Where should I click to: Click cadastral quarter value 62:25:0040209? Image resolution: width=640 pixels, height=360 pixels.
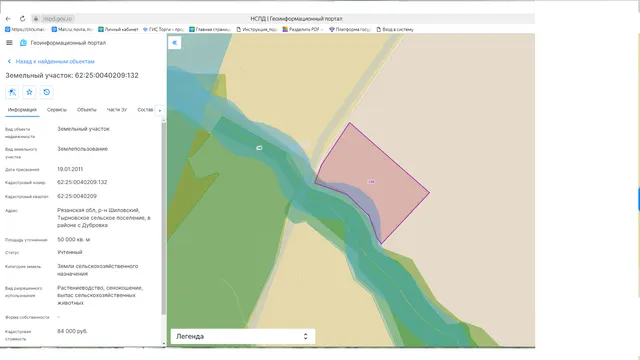(x=77, y=196)
